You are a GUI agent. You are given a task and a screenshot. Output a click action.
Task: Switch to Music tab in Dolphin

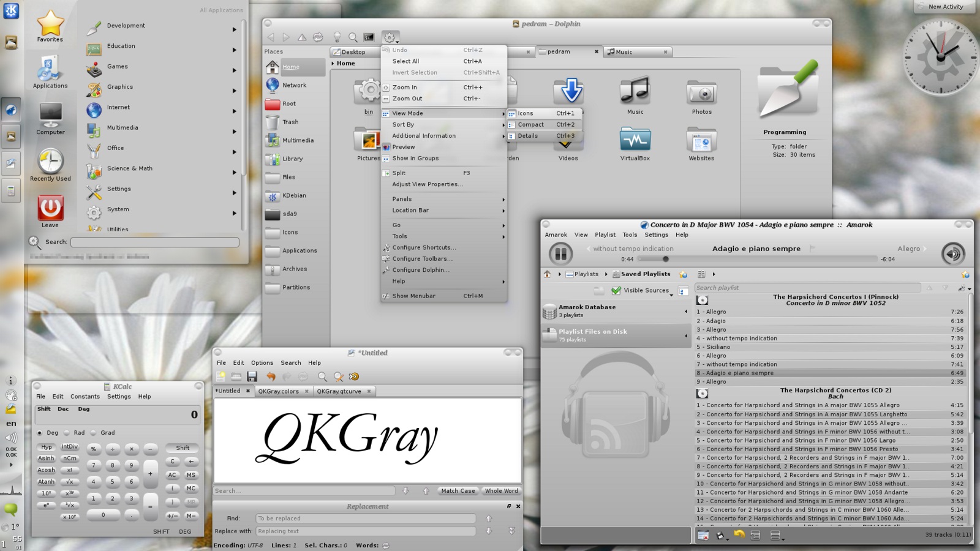click(637, 52)
